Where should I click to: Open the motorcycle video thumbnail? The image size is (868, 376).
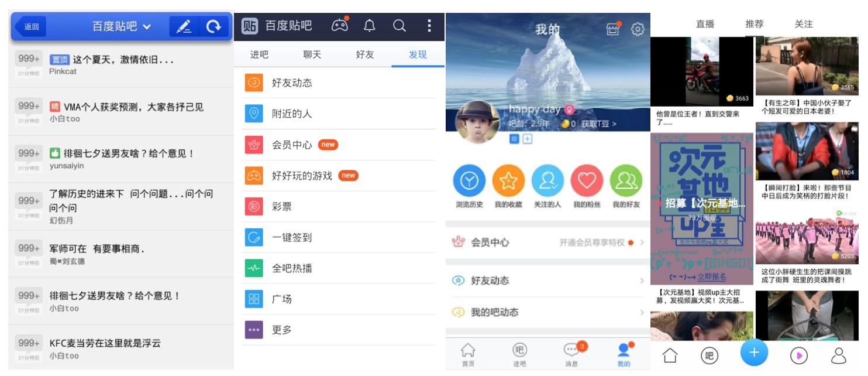[702, 71]
